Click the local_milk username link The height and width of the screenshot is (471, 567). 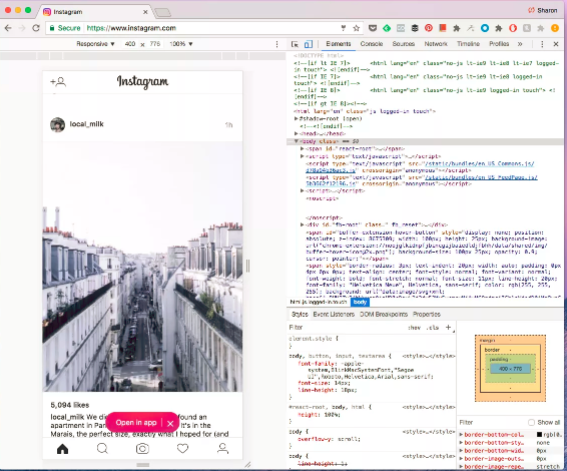pyautogui.click(x=86, y=124)
